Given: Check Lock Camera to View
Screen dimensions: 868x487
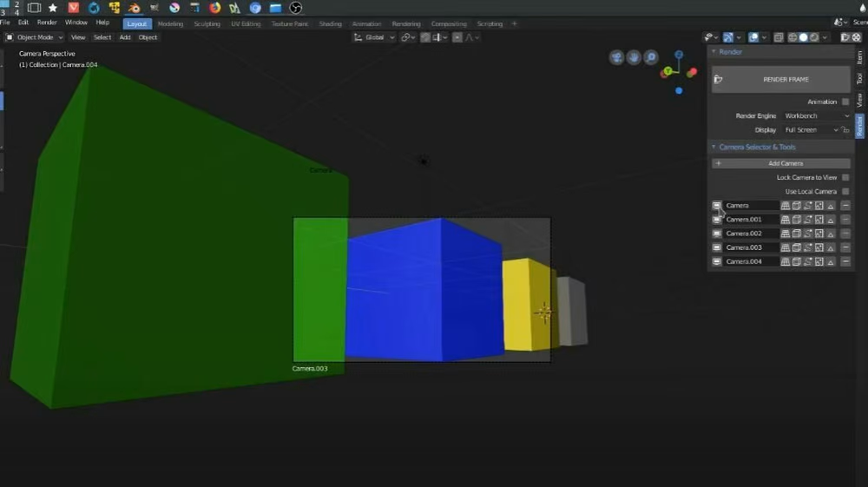Looking at the screenshot, I should tap(845, 177).
